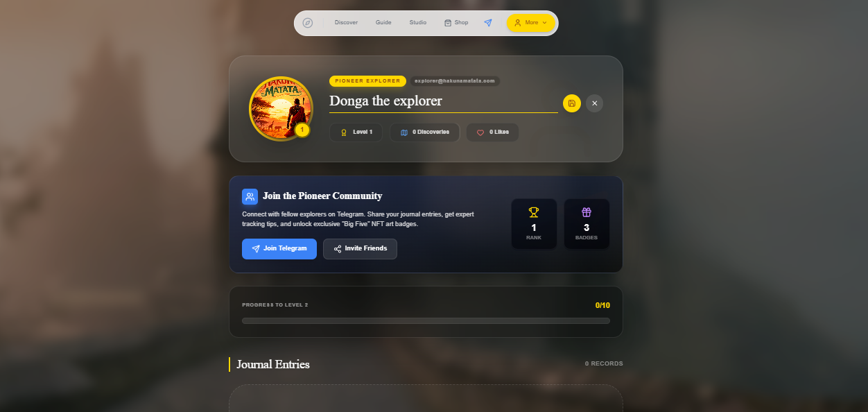868x412 pixels.
Task: Click the compass icon in the navbar
Action: (x=308, y=23)
